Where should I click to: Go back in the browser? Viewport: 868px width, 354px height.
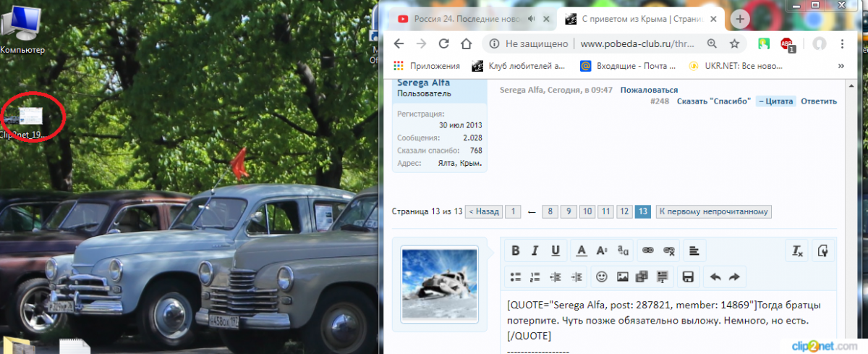click(x=399, y=43)
